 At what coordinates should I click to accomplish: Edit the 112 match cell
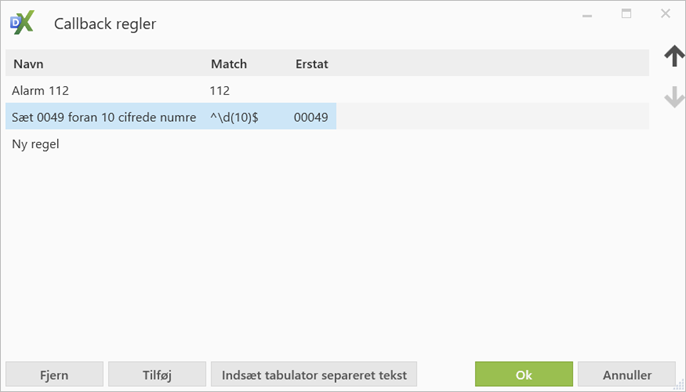click(x=220, y=91)
